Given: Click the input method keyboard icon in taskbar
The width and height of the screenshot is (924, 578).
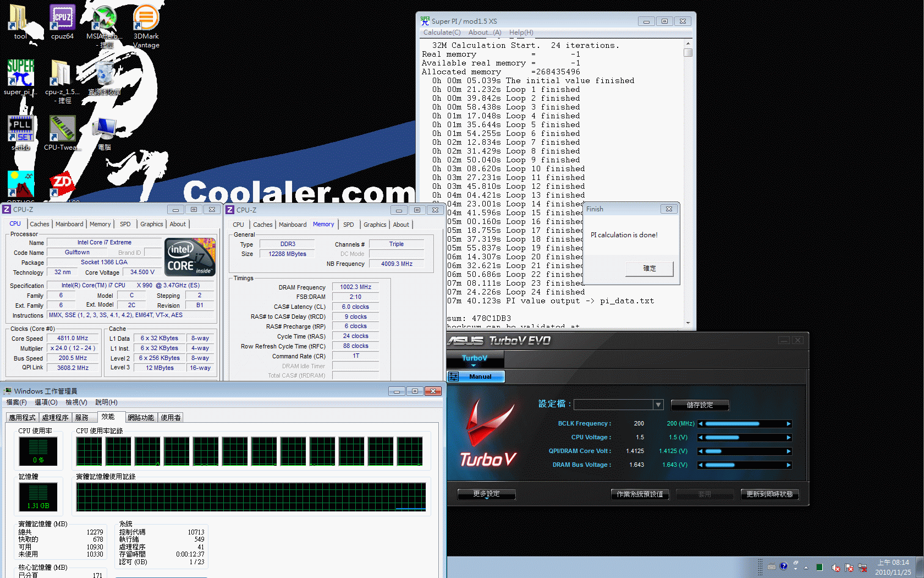Looking at the screenshot, I should [x=772, y=566].
